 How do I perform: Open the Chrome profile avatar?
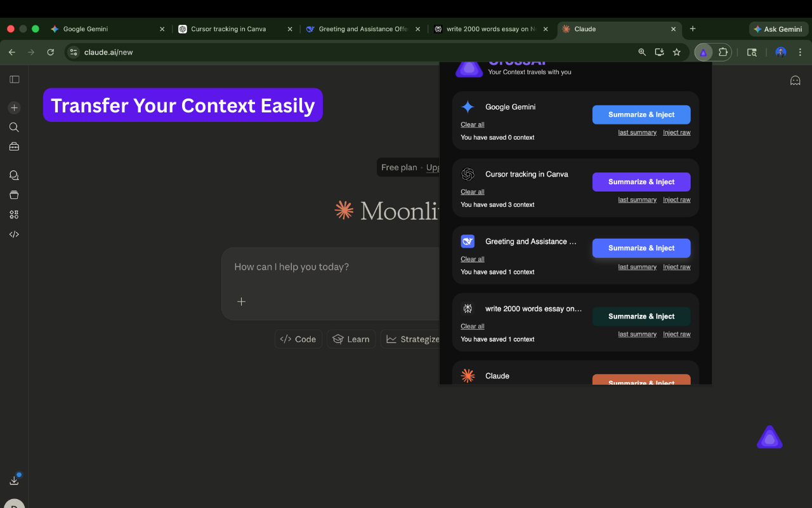(x=781, y=53)
